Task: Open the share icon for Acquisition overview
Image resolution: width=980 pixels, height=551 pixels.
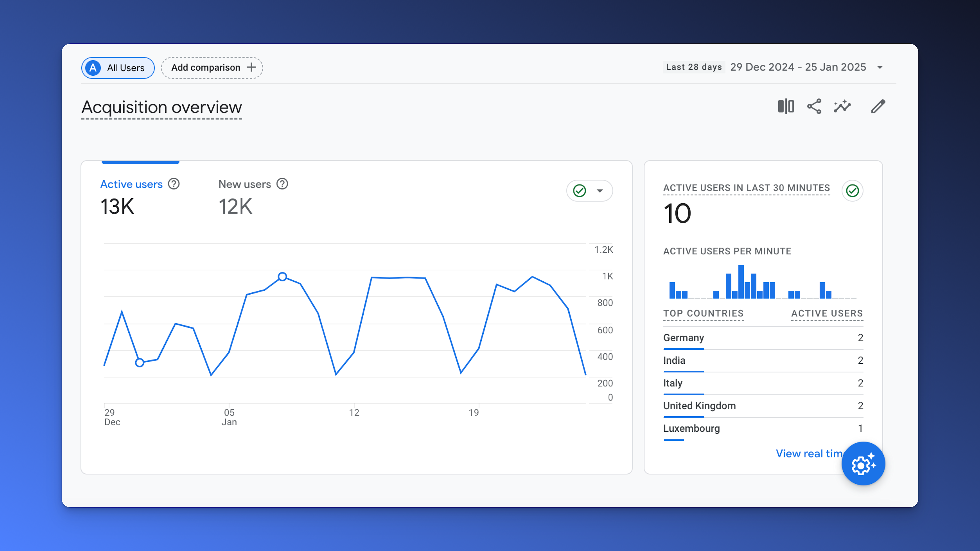Action: pos(814,107)
